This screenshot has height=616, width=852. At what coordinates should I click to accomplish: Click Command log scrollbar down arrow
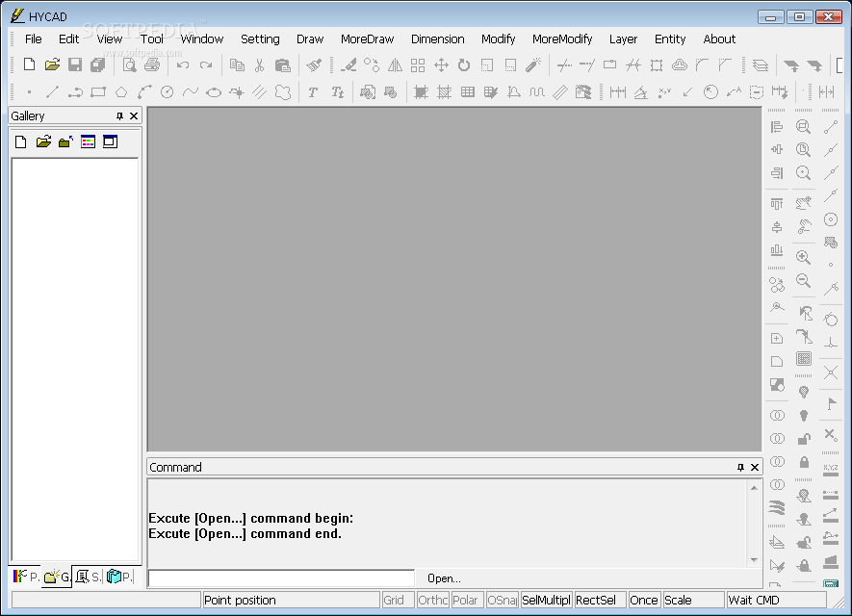(x=754, y=560)
